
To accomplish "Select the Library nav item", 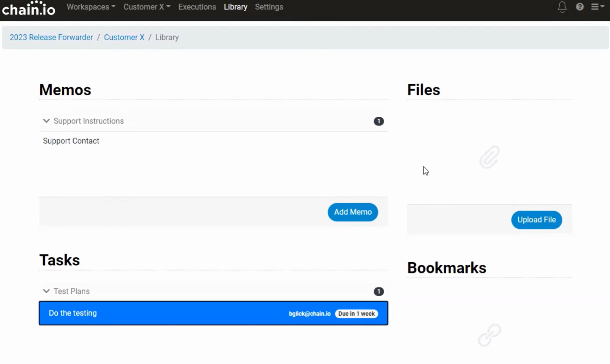I will tap(235, 7).
